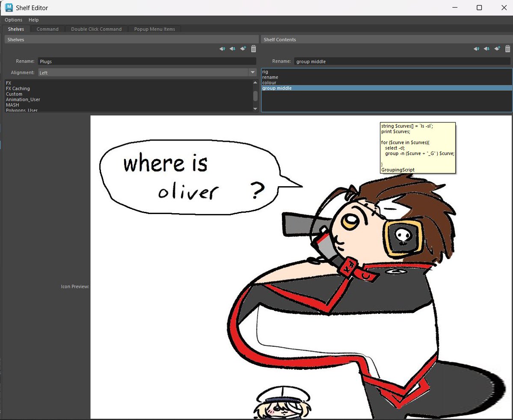Delete selected shelf with trash icon
This screenshot has width=513, height=420.
254,49
